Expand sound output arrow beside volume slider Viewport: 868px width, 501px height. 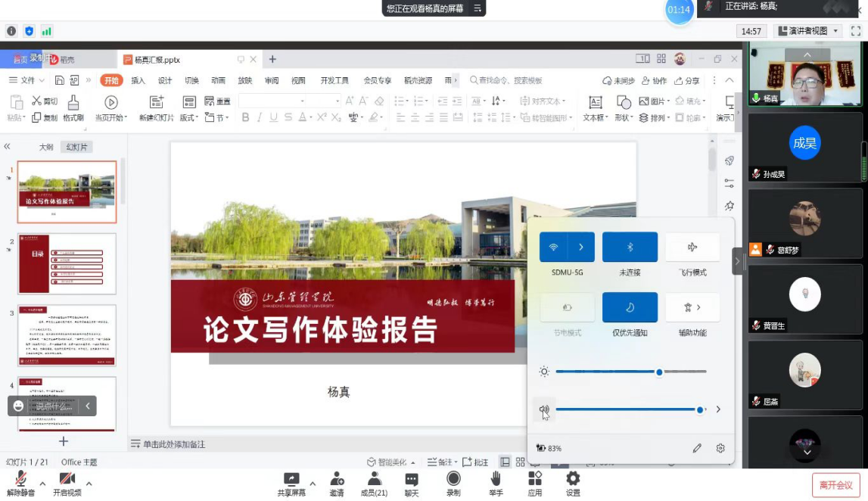[718, 409]
